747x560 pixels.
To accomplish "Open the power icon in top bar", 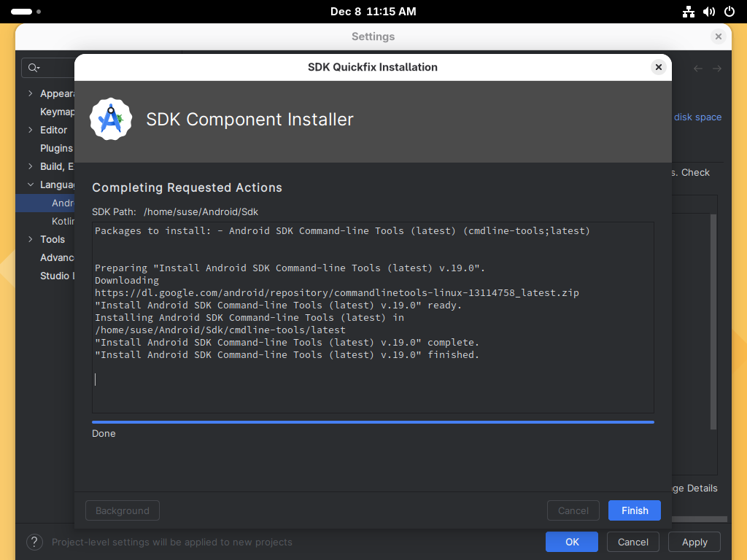I will click(x=729, y=12).
